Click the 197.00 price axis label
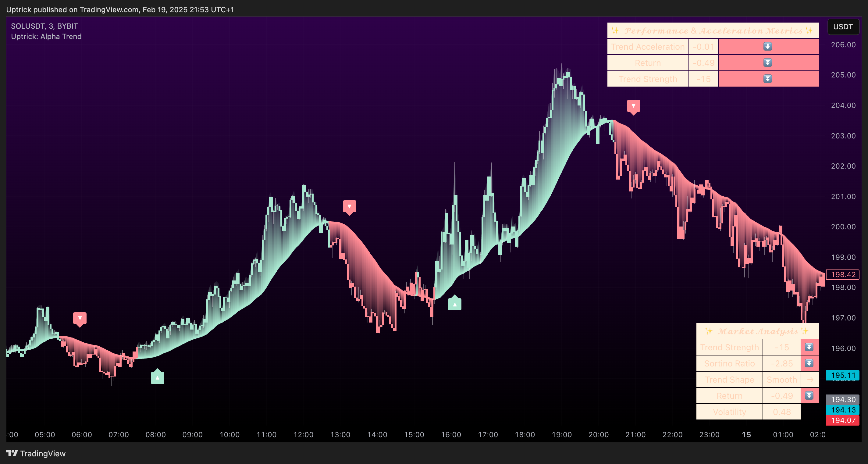Viewport: 868px width, 464px height. pyautogui.click(x=843, y=318)
